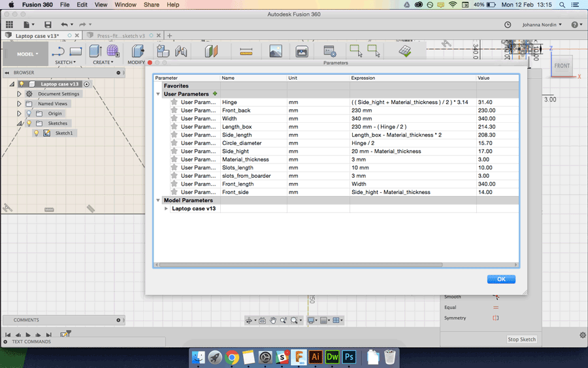Open the CREATE menu dropdown
The height and width of the screenshot is (368, 588).
pos(103,62)
